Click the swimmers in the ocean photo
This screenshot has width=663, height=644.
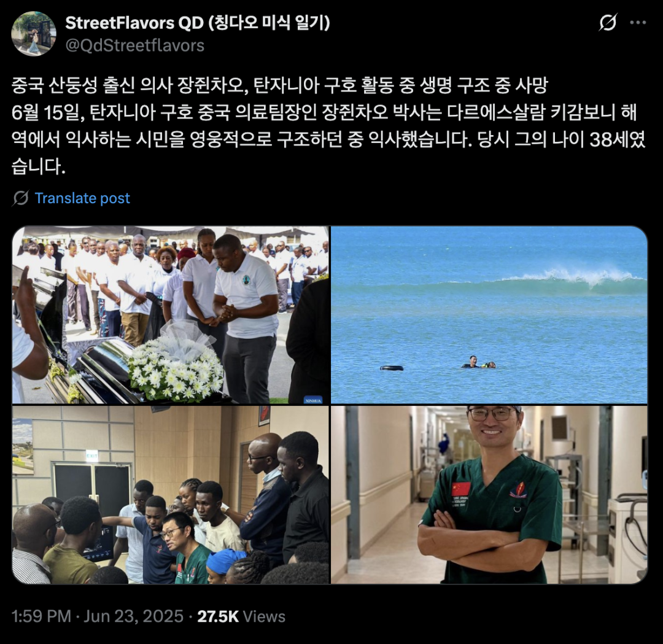478,363
